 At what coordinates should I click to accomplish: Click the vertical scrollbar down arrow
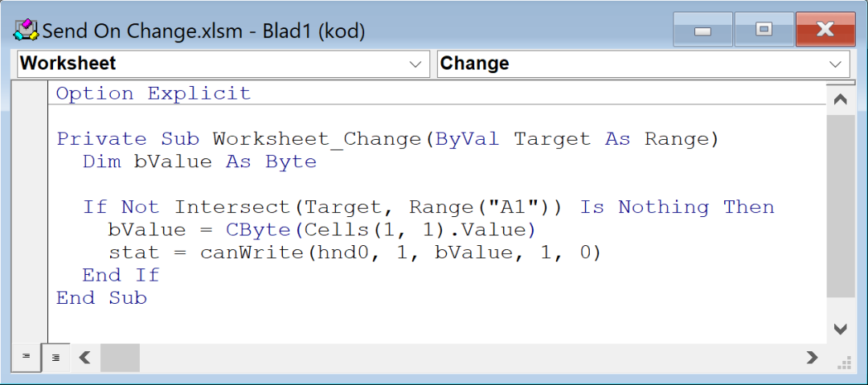(x=841, y=330)
